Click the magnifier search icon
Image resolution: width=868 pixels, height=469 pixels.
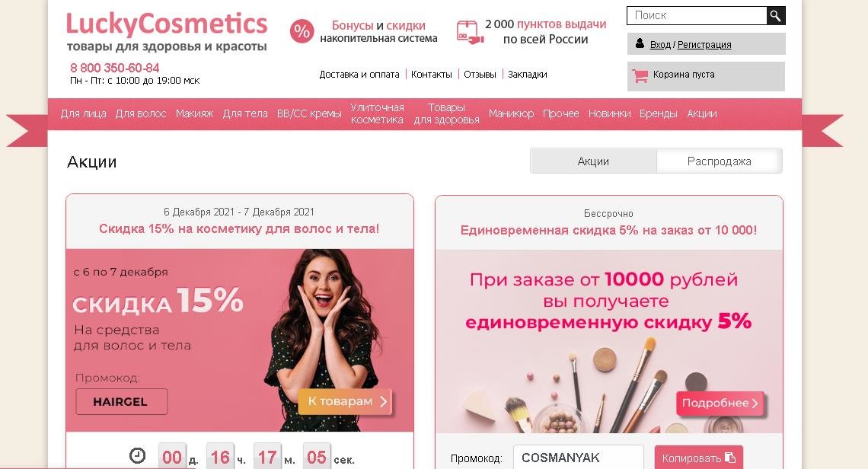[x=776, y=15]
